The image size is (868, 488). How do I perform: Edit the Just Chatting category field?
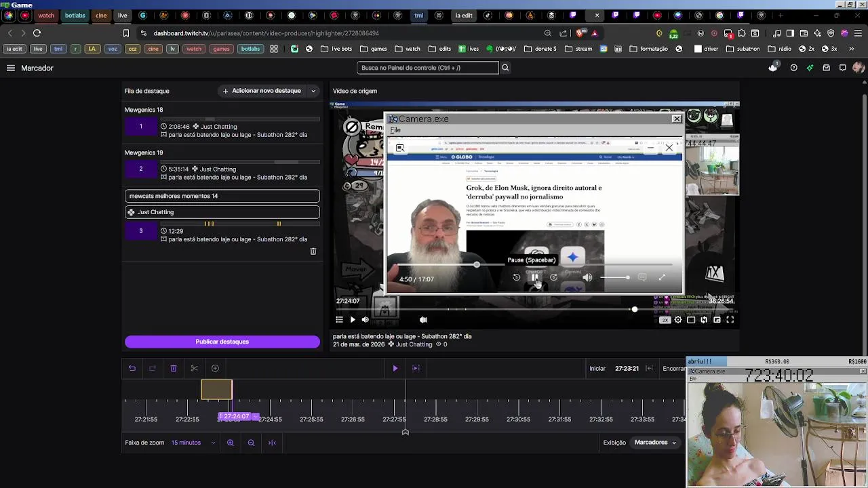click(x=222, y=212)
